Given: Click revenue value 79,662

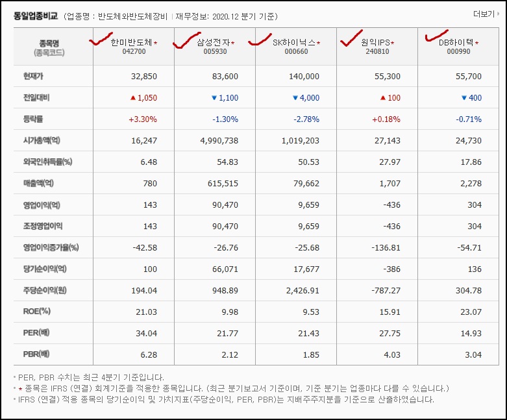Looking at the screenshot, I should [x=306, y=183].
